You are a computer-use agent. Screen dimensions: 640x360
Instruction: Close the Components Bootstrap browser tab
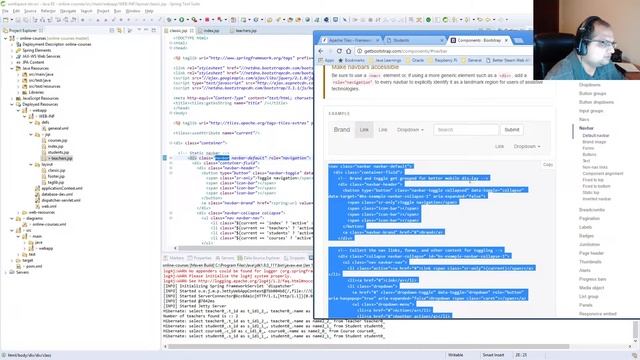506,40
